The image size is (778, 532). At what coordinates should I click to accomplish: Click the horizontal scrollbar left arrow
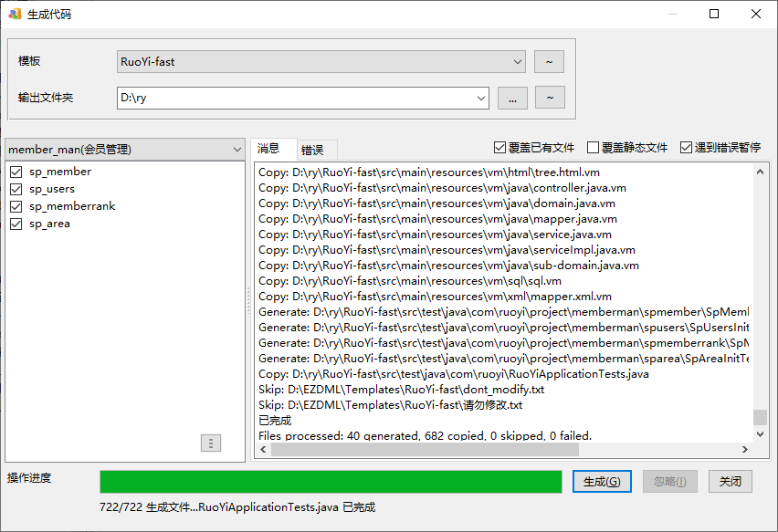(x=263, y=450)
